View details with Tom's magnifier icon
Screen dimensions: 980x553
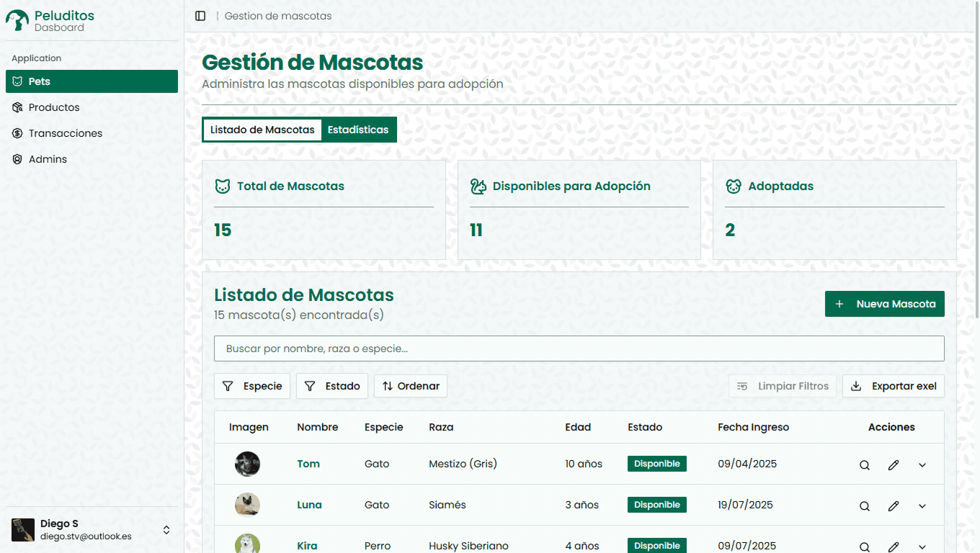point(865,465)
